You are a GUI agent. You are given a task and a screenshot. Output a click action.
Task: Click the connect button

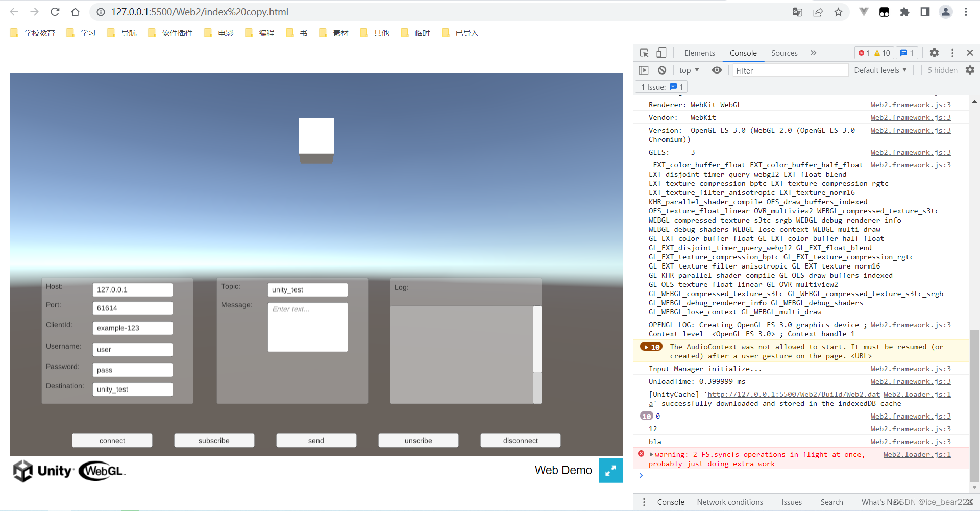112,440
